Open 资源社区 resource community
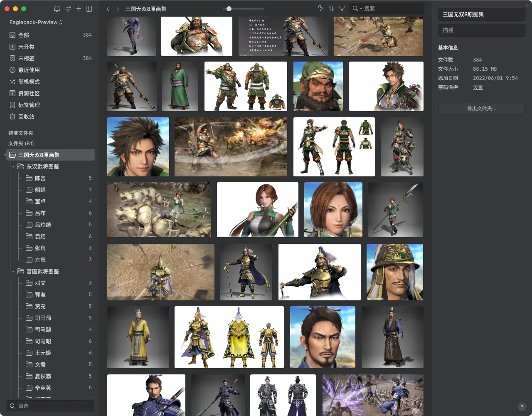The height and width of the screenshot is (416, 532). tap(51, 93)
